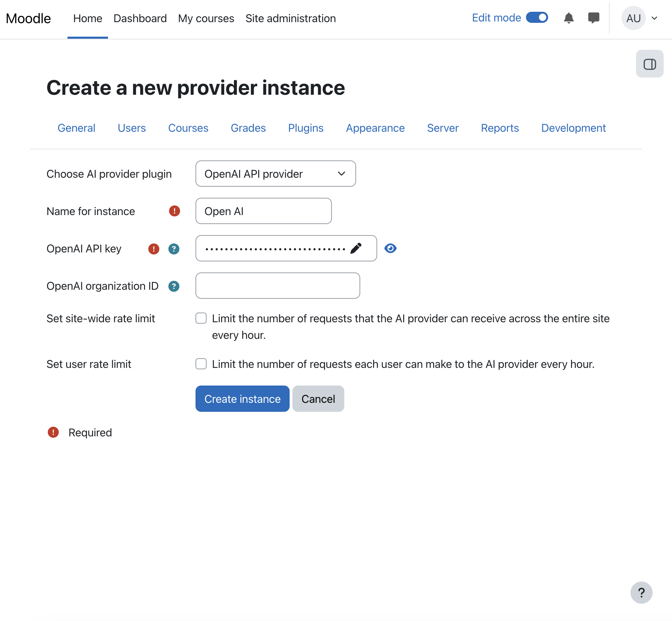Turn off the Edit mode switch
672x621 pixels.
(x=537, y=18)
